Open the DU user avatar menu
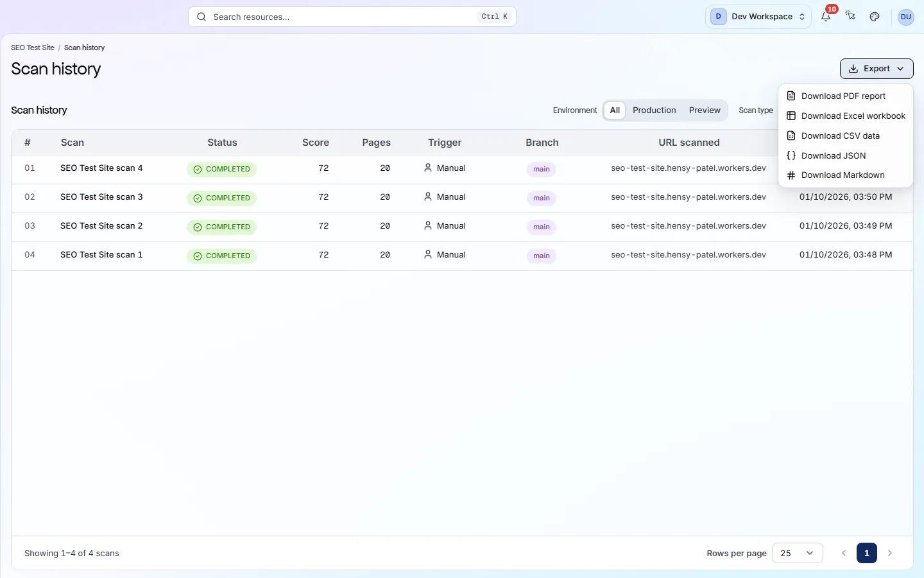The image size is (924, 578). 906,17
